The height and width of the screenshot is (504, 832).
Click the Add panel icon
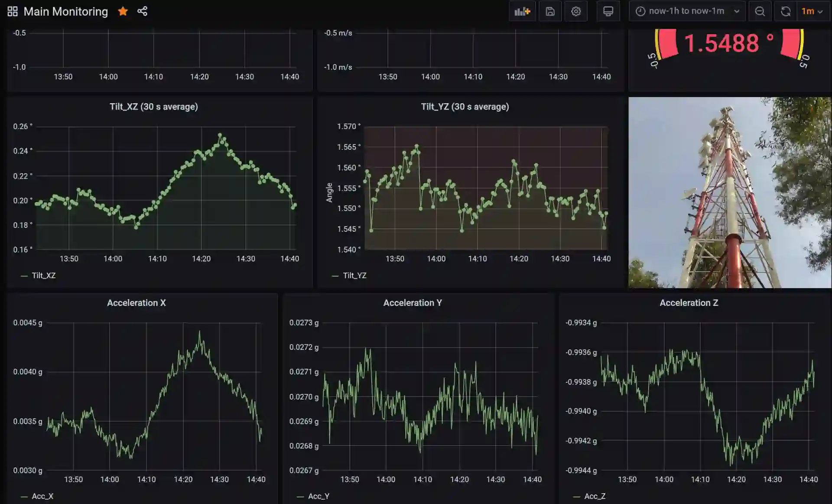[x=522, y=11]
